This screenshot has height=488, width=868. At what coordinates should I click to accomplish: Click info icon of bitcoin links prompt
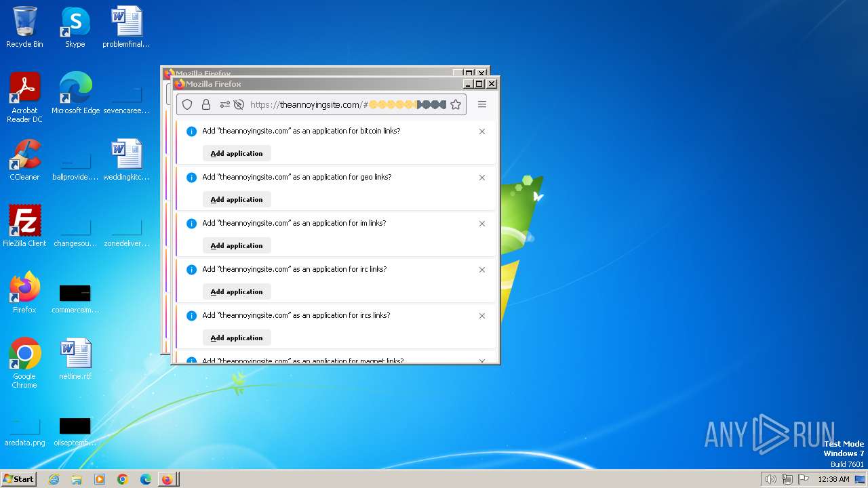click(x=191, y=131)
